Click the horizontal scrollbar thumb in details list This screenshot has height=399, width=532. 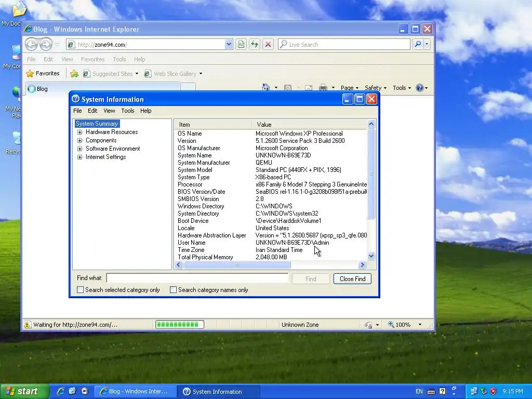[x=237, y=265]
